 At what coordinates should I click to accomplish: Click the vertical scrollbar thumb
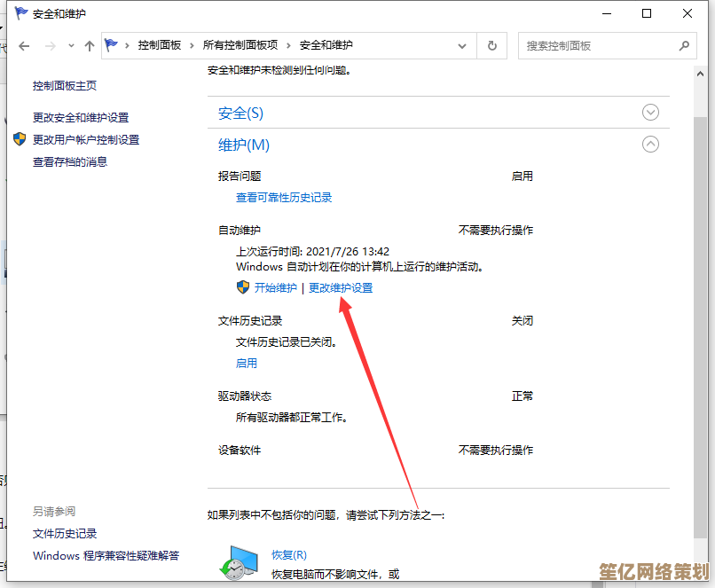point(700,327)
